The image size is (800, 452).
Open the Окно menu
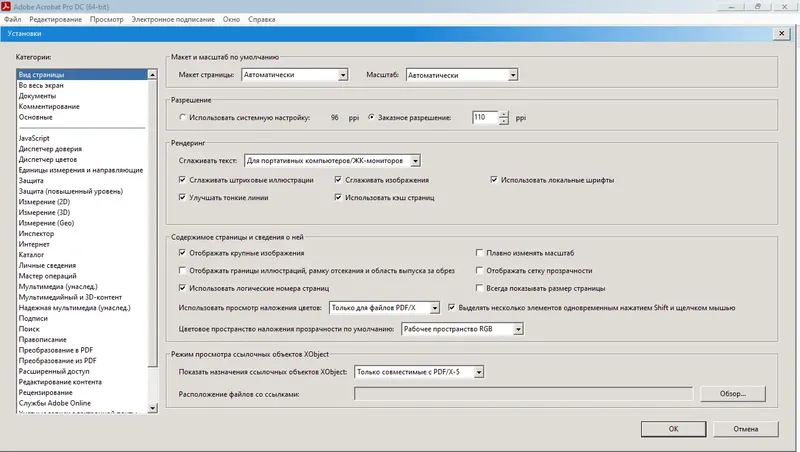coord(231,19)
